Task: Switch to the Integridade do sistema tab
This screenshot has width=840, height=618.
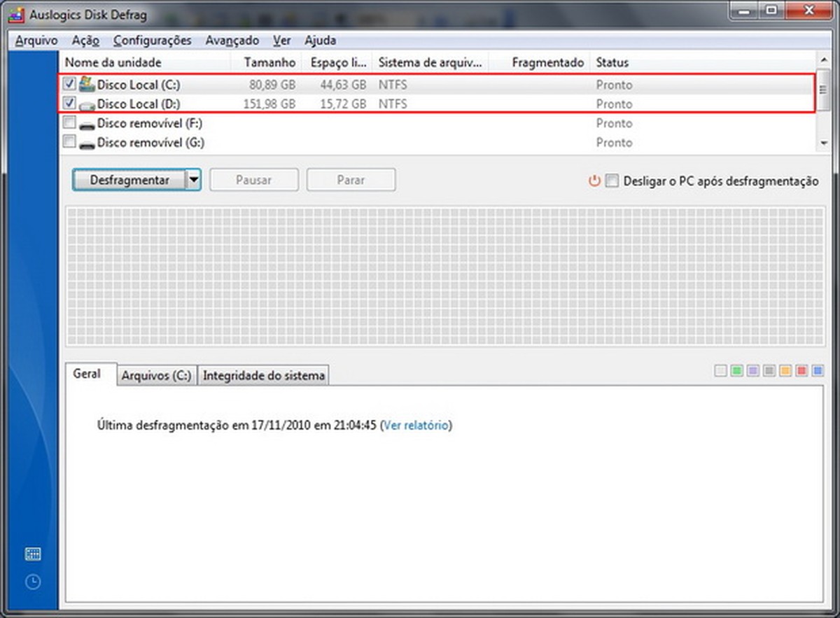Action: click(263, 374)
